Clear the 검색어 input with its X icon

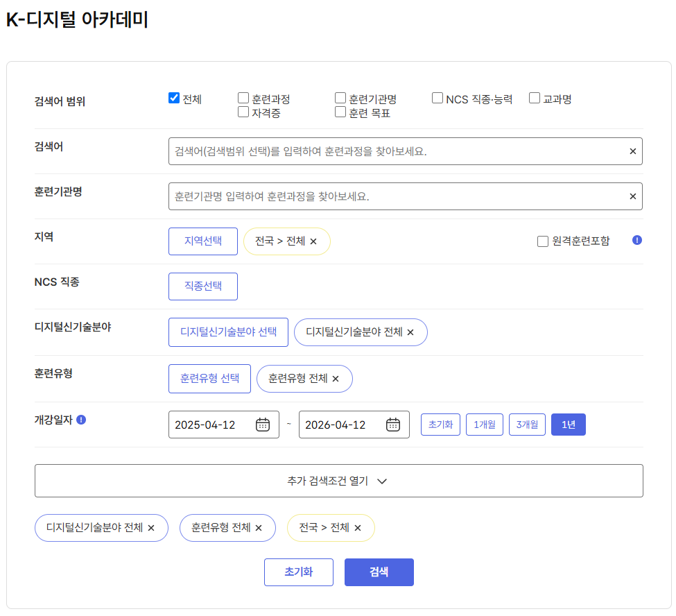point(632,151)
